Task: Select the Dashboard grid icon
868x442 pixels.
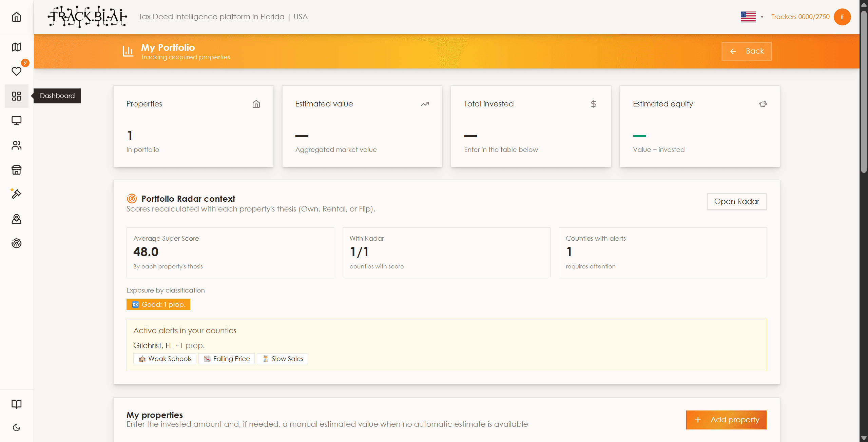Action: 16,96
